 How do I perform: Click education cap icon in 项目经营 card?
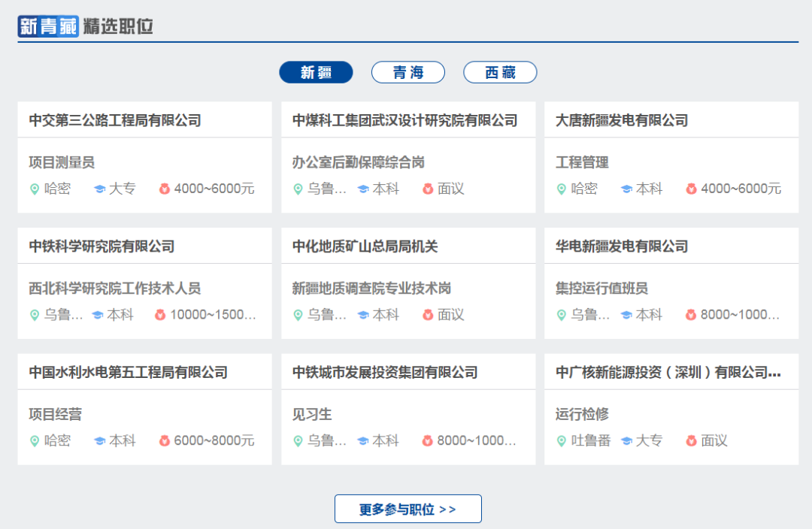point(99,440)
